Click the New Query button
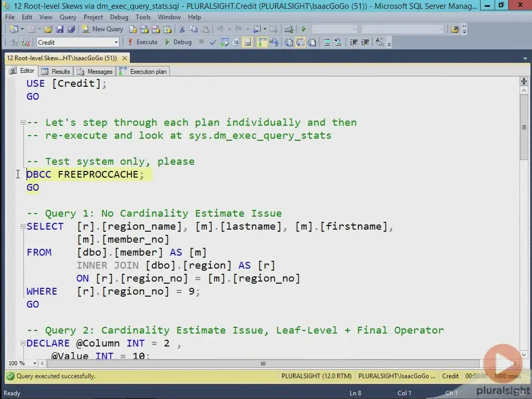The image size is (532, 399). click(x=103, y=29)
